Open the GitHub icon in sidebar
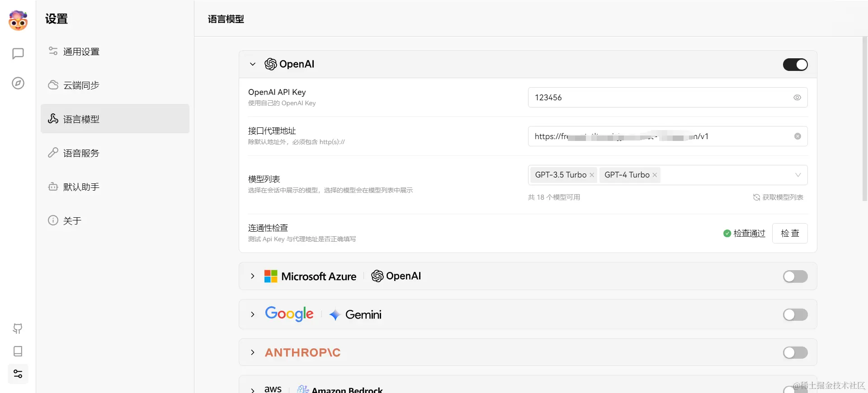The width and height of the screenshot is (868, 393). 18,328
